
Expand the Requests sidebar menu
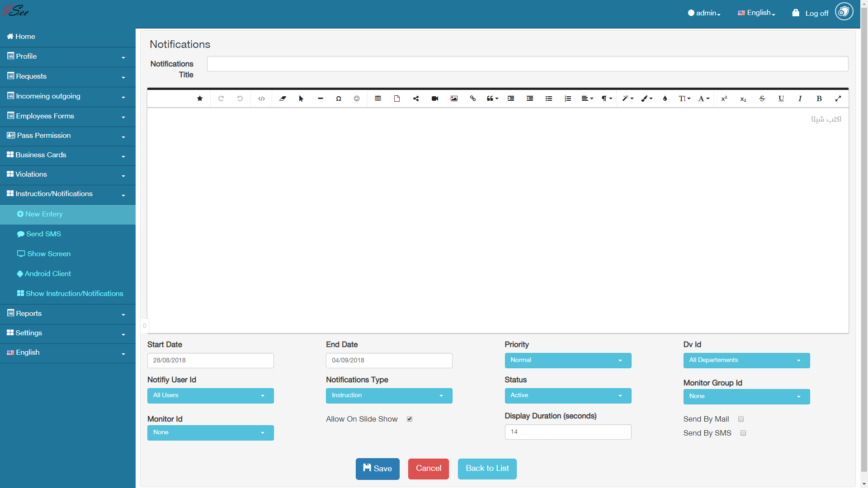[68, 76]
